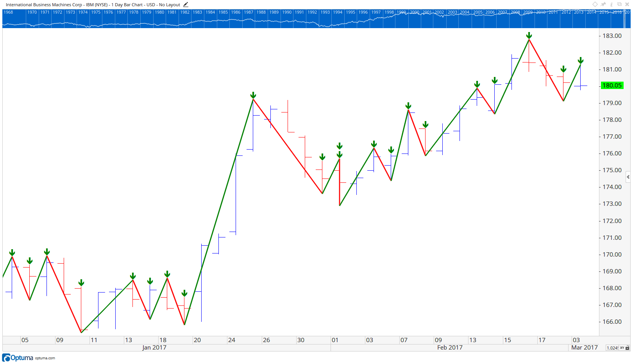Click year 2005 in the overview bar
Screen dimensions: 633x364
pyautogui.click(x=478, y=12)
